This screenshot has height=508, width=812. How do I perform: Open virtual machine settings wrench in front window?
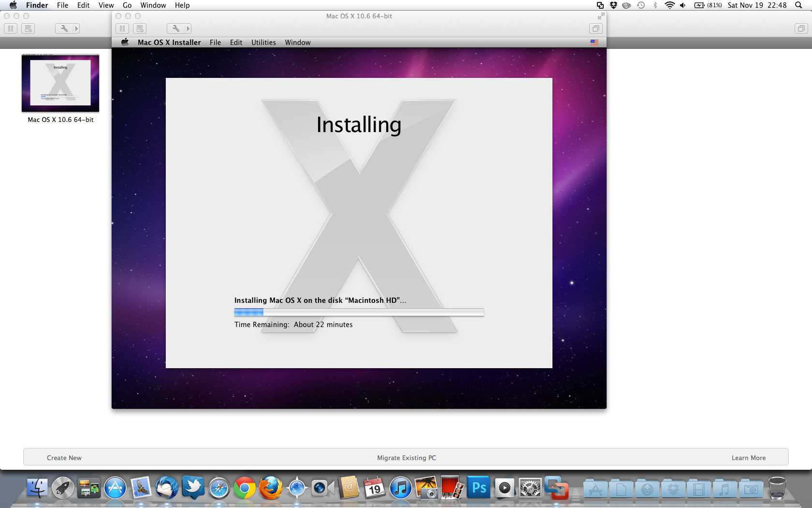pos(176,29)
